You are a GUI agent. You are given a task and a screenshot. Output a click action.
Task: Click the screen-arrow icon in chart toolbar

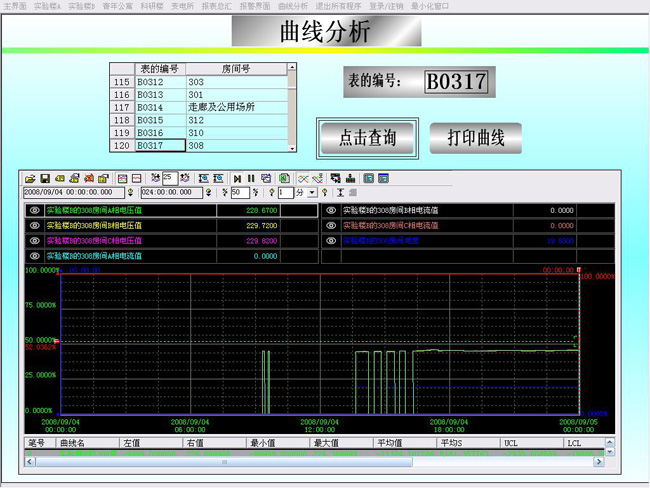[335, 179]
